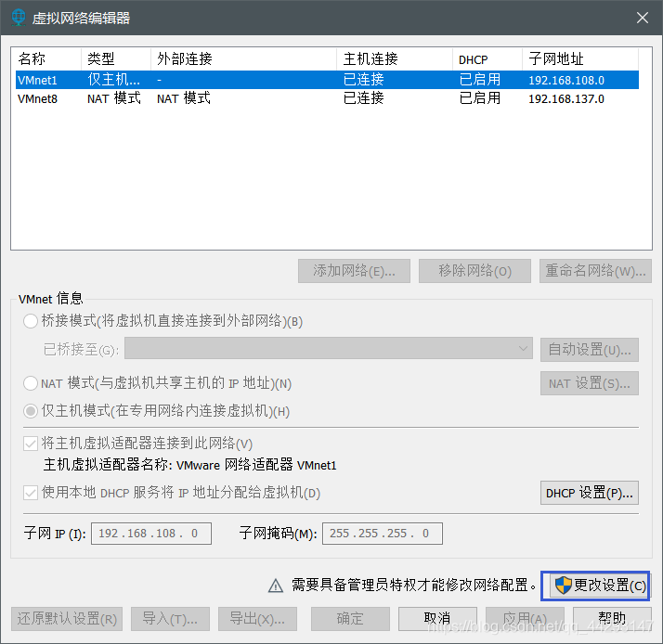This screenshot has width=663, height=644.
Task: Select the NAT 模式 radio button
Action: point(31,383)
